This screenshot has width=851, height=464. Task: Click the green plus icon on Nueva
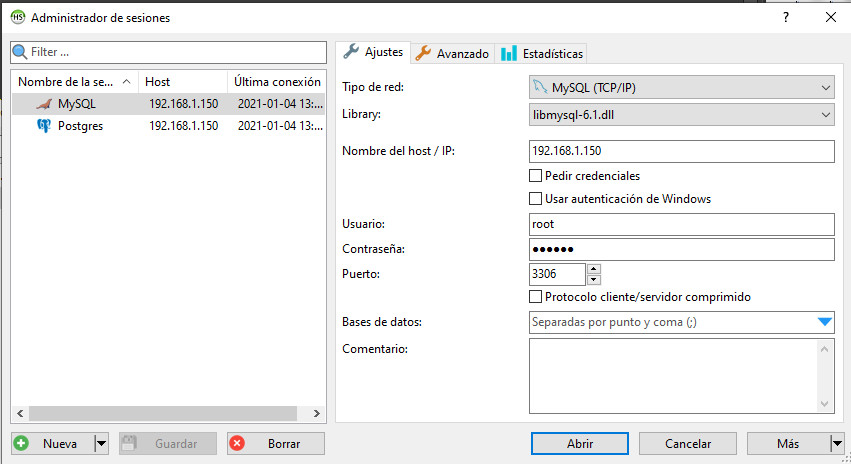pos(21,443)
